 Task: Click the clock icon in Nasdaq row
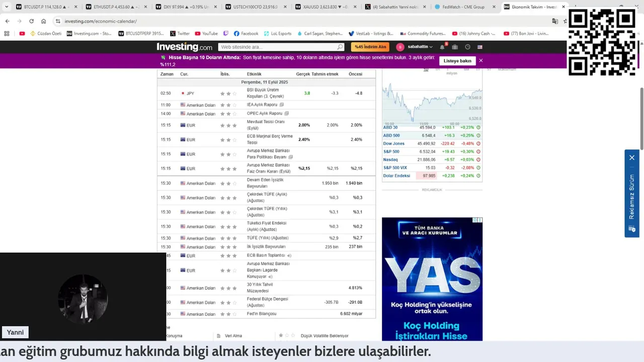click(x=478, y=159)
